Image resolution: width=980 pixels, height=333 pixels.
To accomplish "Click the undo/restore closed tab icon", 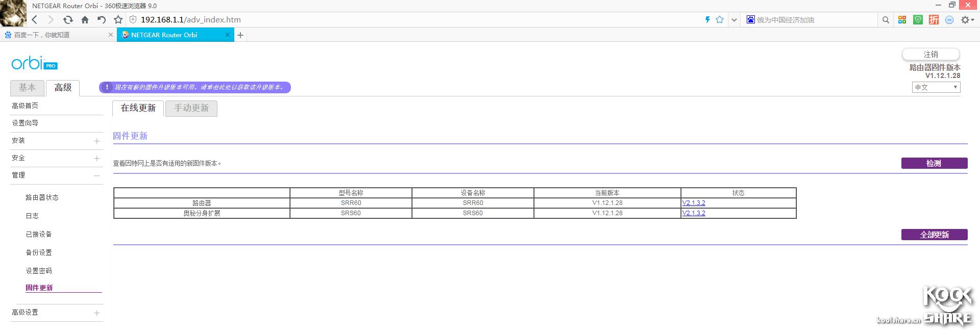I will 102,20.
